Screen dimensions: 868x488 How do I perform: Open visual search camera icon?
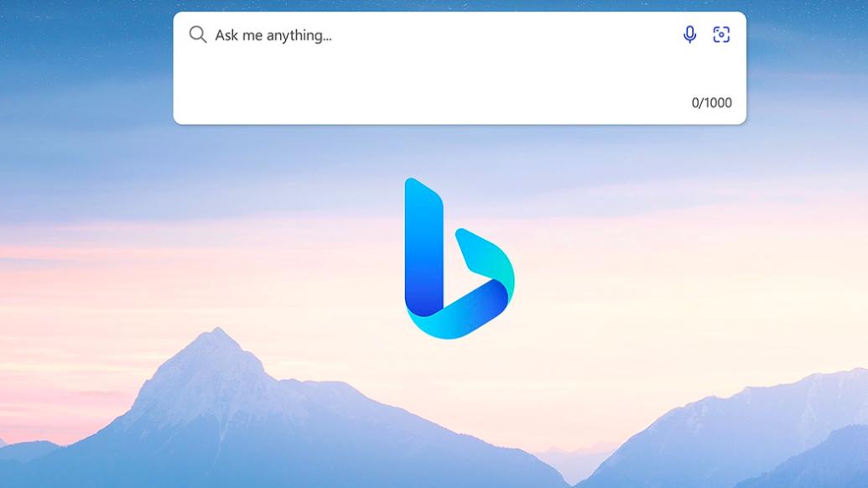tap(720, 35)
